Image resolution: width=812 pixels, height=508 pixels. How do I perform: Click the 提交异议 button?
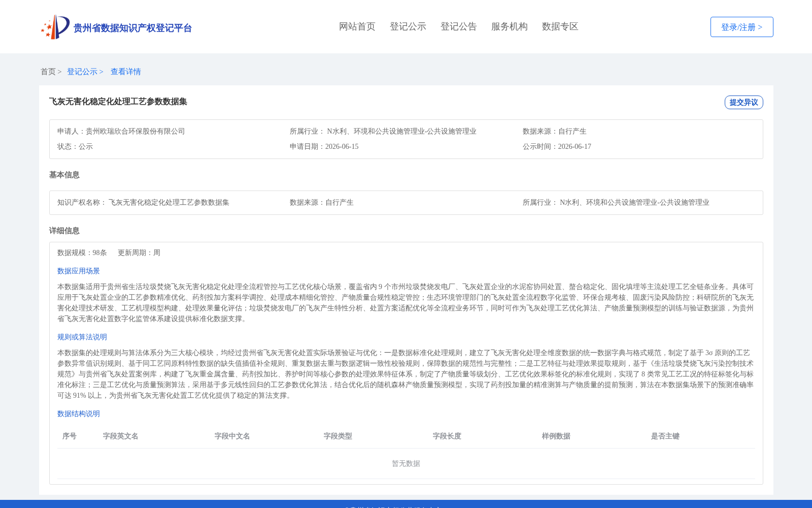743,102
